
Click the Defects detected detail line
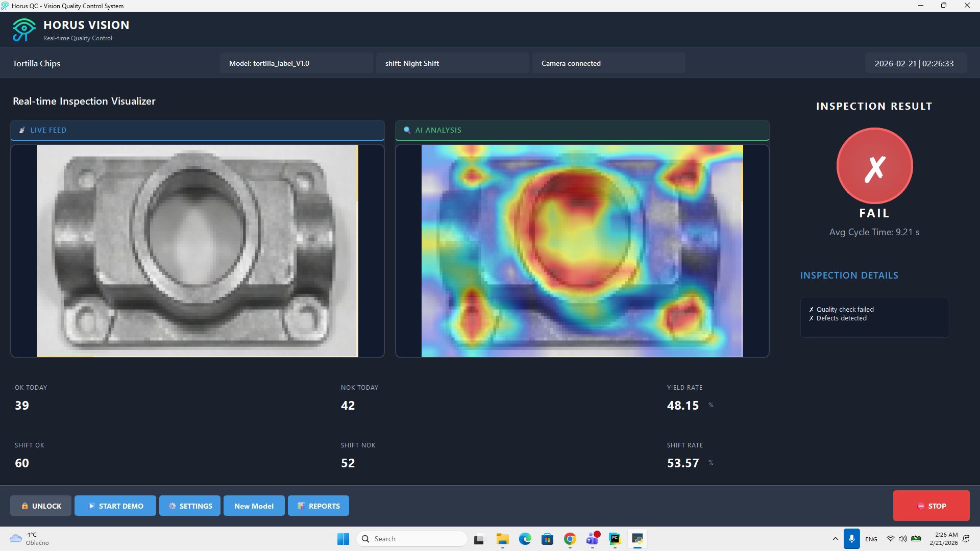pyautogui.click(x=838, y=318)
